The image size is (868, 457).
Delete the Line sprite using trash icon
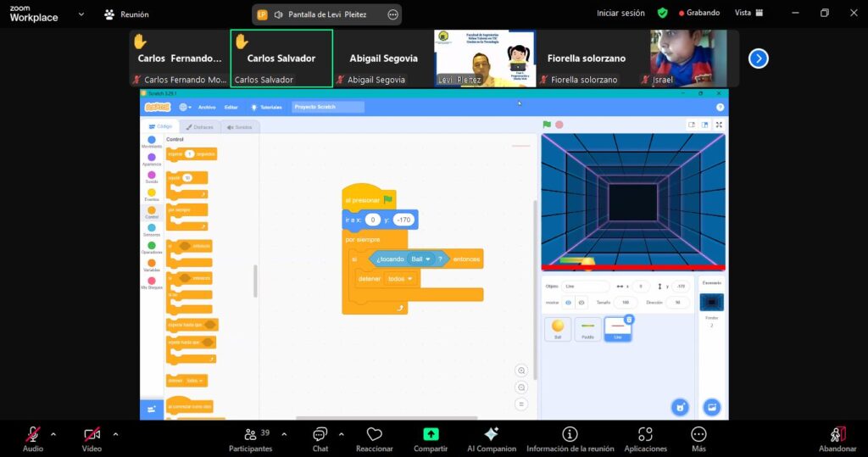tap(629, 320)
